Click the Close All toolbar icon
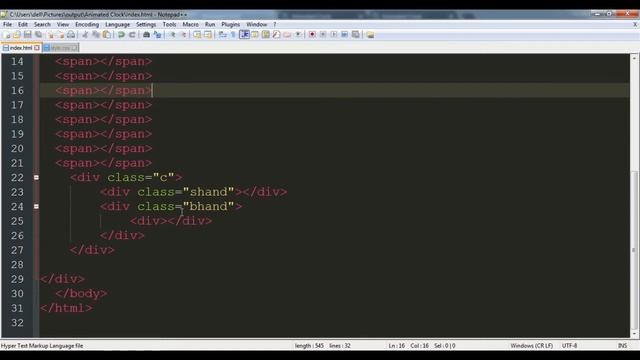640x360 pixels. click(x=61, y=35)
